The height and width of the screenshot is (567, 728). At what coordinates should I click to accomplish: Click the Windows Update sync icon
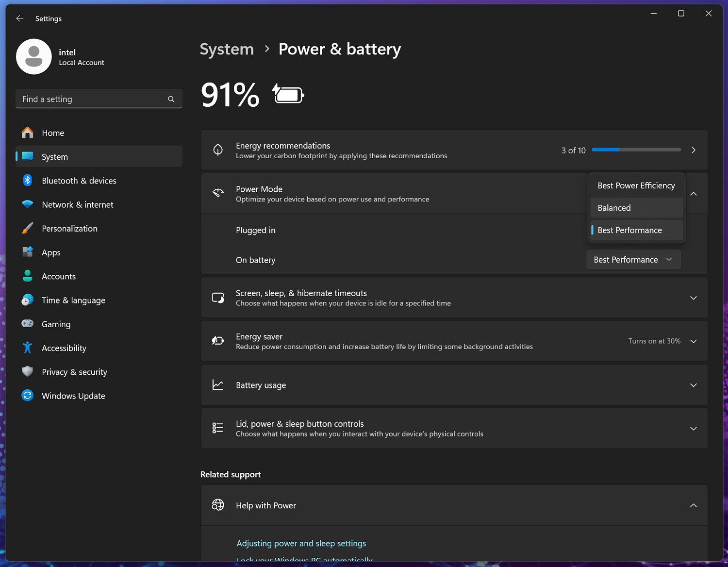point(28,396)
